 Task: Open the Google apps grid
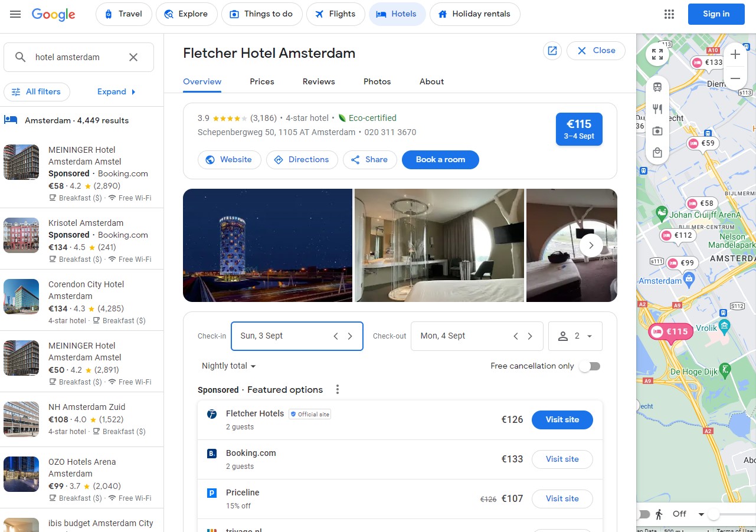coord(669,14)
